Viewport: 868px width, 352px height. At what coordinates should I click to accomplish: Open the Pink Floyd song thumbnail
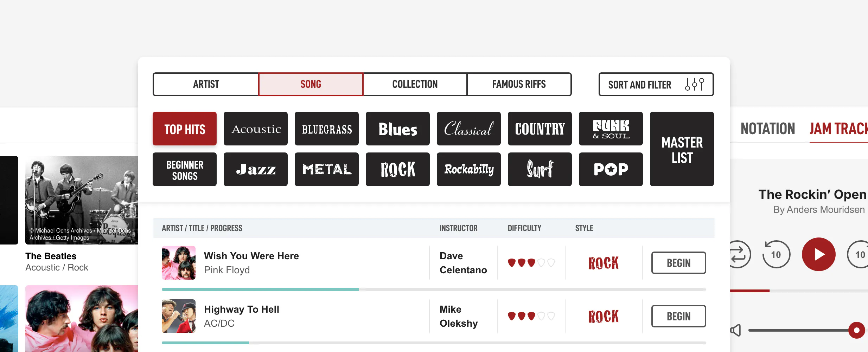[x=179, y=263]
